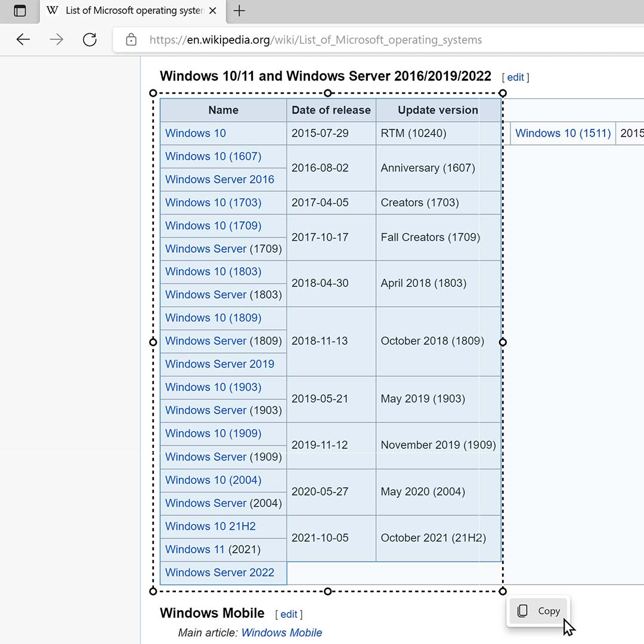Click the top-middle selection edge handle
This screenshot has height=644, width=644.
[328, 93]
